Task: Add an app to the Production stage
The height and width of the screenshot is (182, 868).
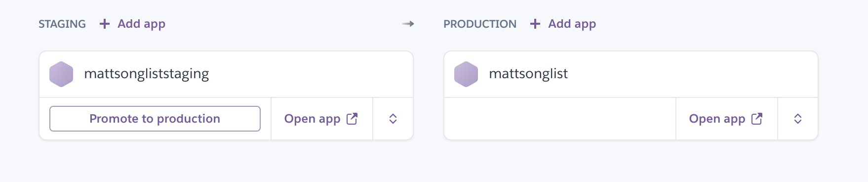Action: pyautogui.click(x=563, y=24)
